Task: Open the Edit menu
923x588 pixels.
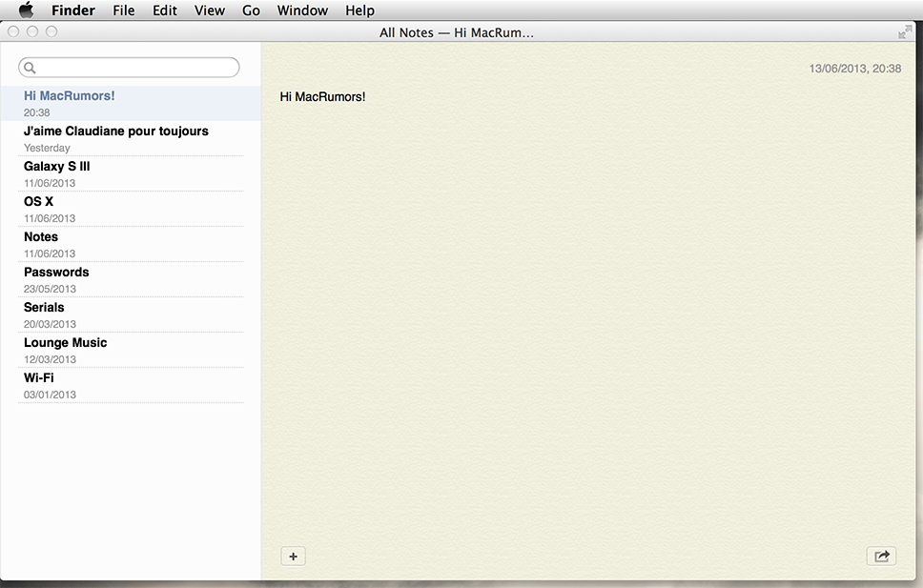Action: (x=165, y=10)
